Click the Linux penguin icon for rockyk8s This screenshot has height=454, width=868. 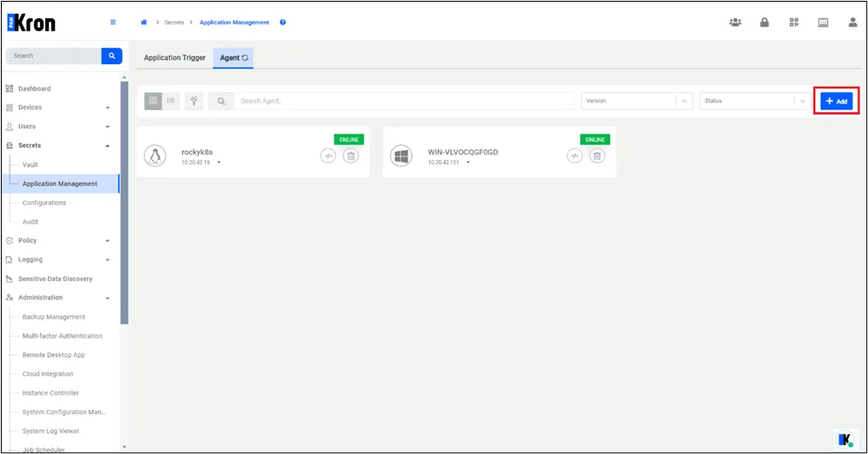point(155,156)
